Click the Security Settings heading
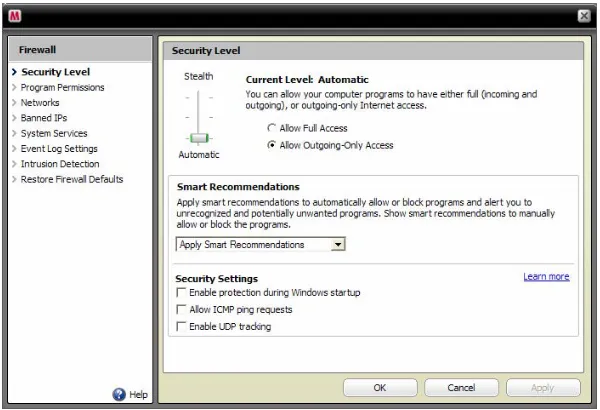600x410 pixels. pos(217,279)
